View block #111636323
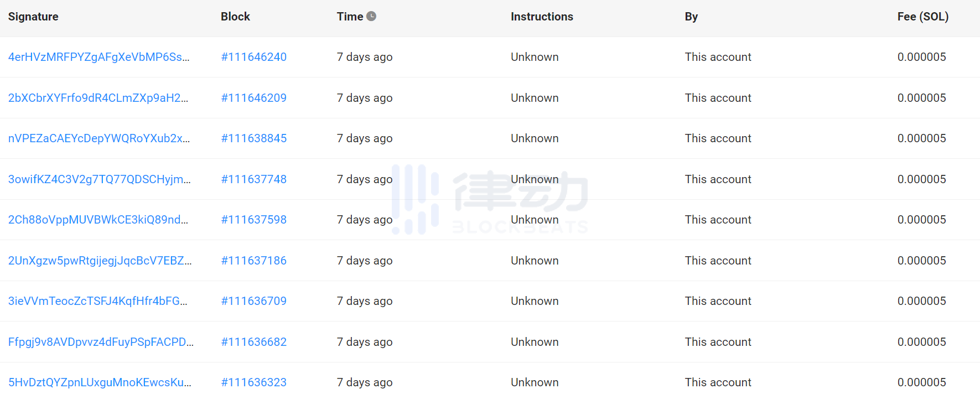Image resolution: width=980 pixels, height=399 pixels. click(253, 382)
